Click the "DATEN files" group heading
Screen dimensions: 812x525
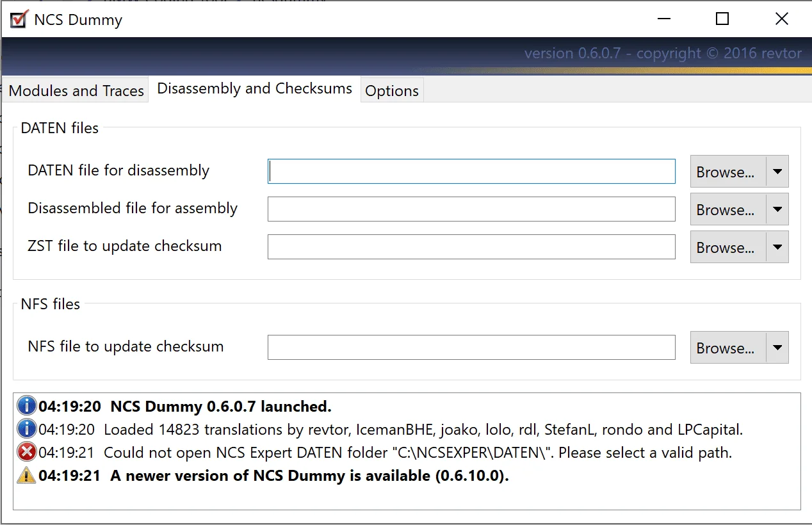[60, 128]
